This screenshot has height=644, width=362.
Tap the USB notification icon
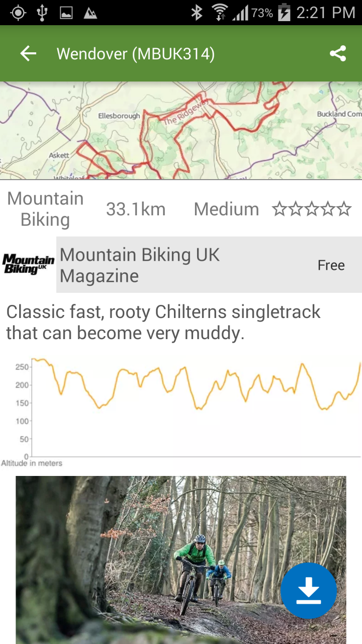[x=42, y=13]
